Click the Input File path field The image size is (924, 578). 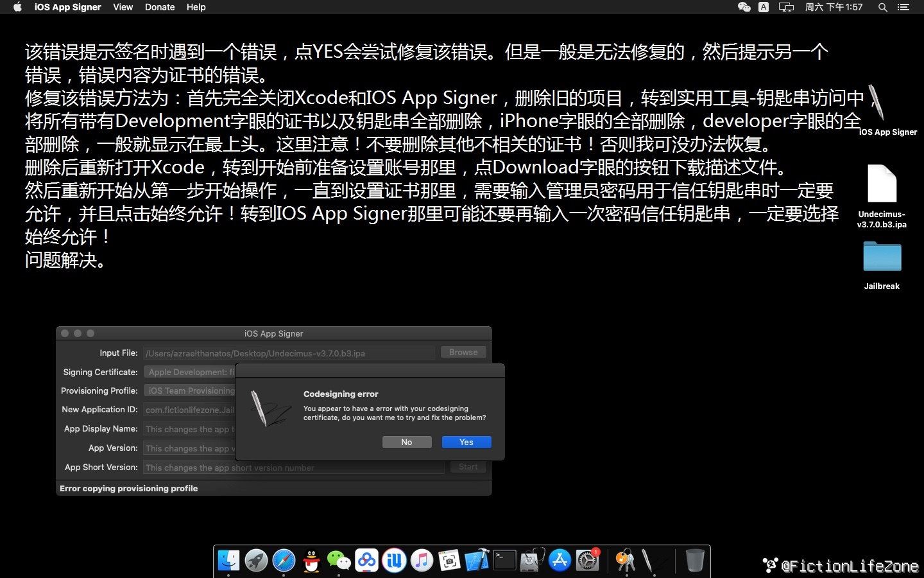[x=289, y=353]
